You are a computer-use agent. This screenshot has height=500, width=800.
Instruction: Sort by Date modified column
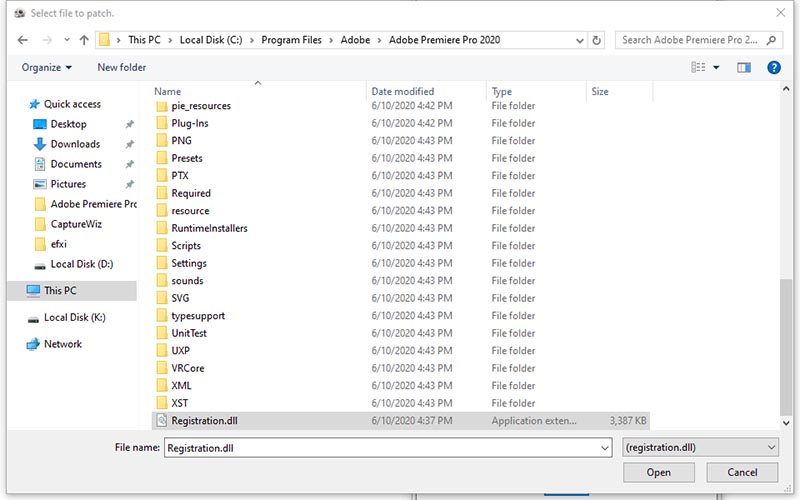point(403,91)
